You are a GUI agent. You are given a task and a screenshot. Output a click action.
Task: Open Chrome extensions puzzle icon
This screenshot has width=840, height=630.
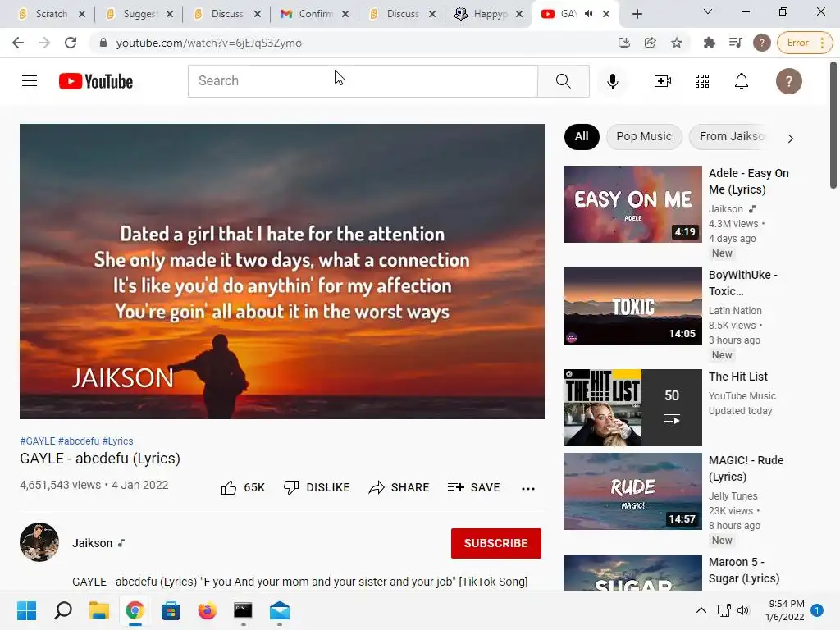710,43
